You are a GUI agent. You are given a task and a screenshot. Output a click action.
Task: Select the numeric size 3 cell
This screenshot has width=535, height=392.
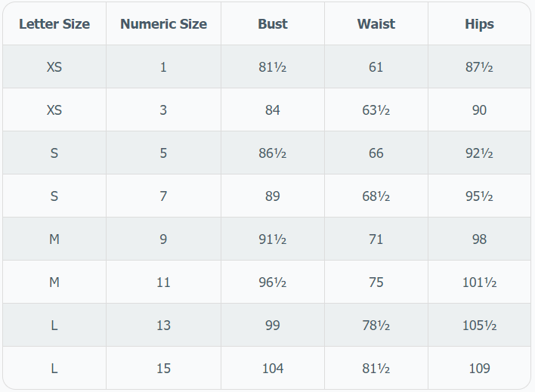163,110
